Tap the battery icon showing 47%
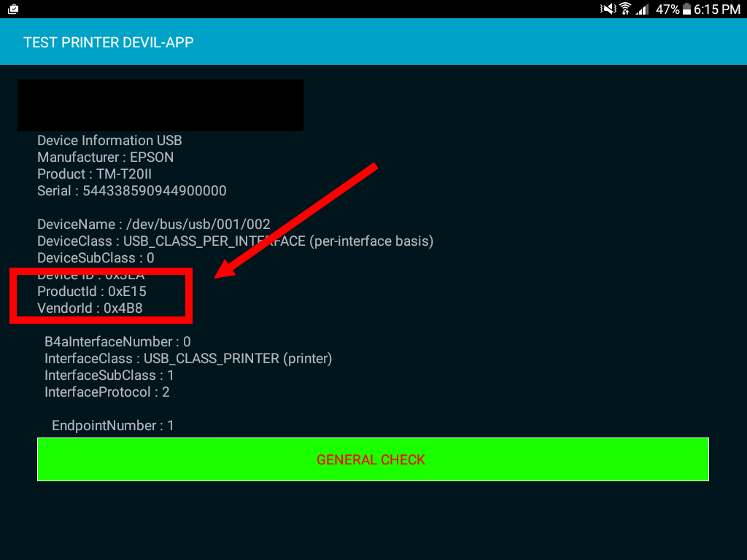 point(686,9)
